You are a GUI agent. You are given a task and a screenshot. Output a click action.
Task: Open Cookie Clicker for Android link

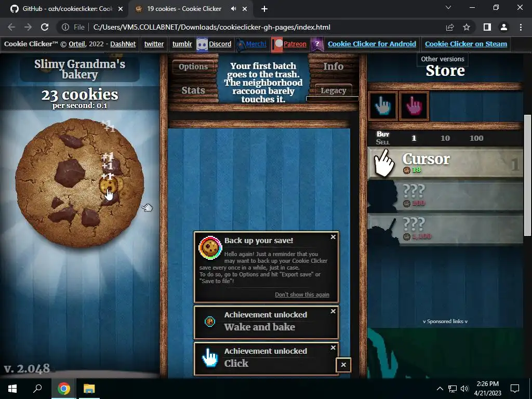click(x=372, y=44)
